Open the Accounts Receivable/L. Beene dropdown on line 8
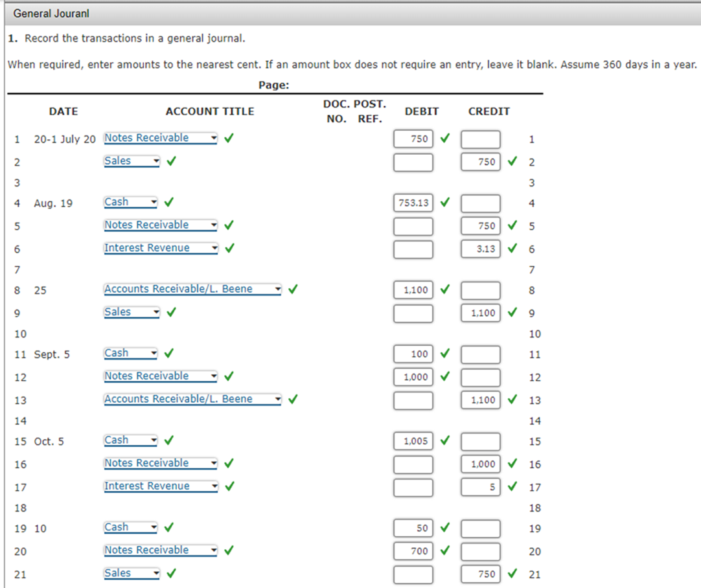Viewport: 701px width, 588px height. 279,288
